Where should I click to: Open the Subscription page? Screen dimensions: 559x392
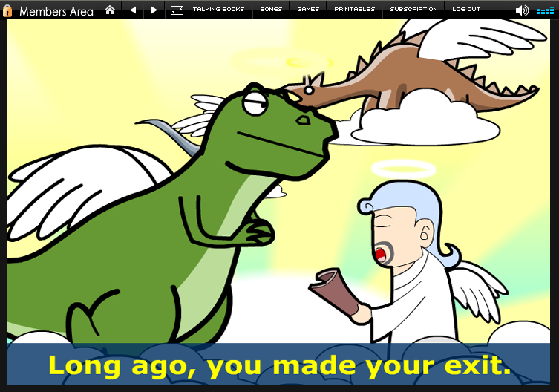(x=413, y=10)
